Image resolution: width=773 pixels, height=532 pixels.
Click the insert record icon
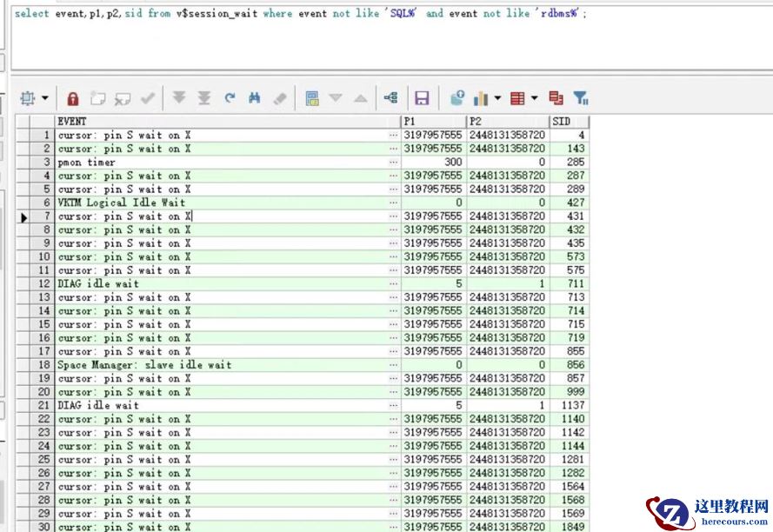pos(97,98)
